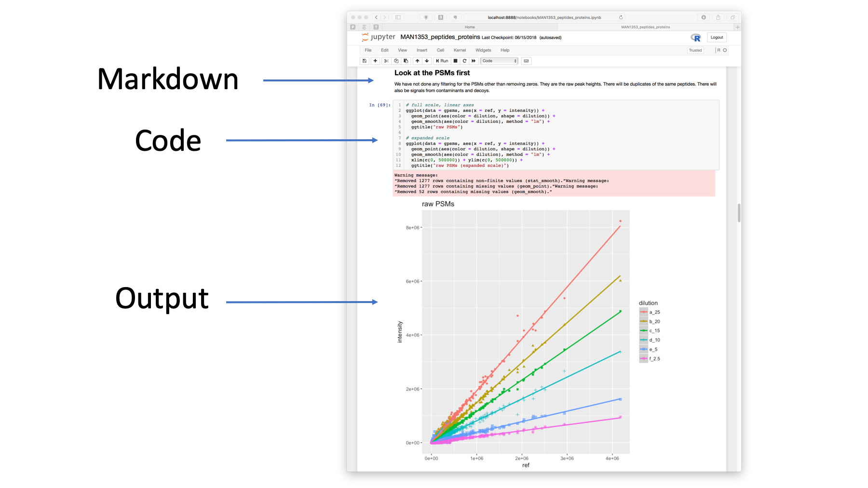
Task: Move selected cell down arrow
Action: click(427, 61)
